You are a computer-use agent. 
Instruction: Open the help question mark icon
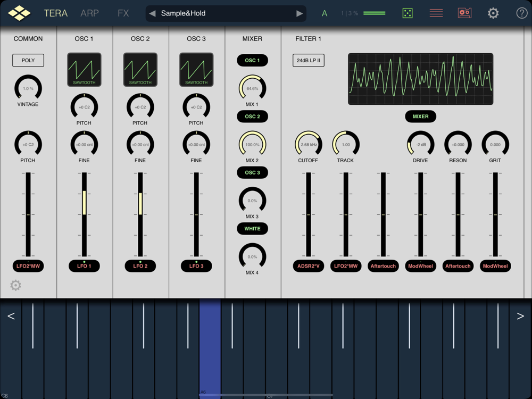point(521,13)
